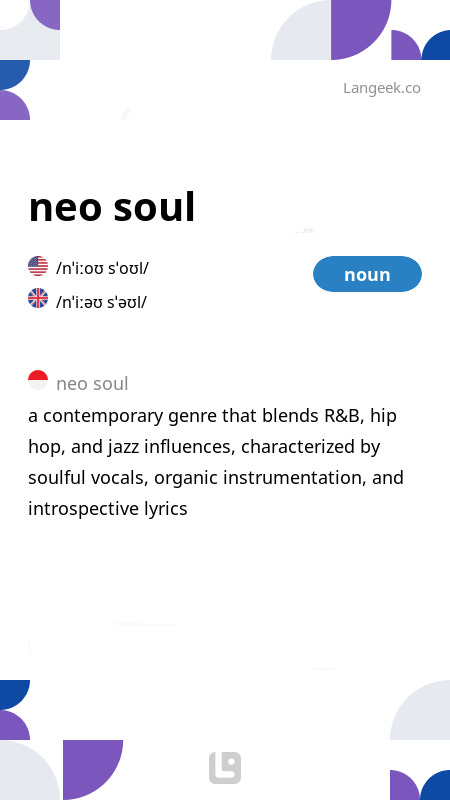450x800 pixels.
Task: Click the dark blue shape in bottom-right corner
Action: [x=436, y=785]
